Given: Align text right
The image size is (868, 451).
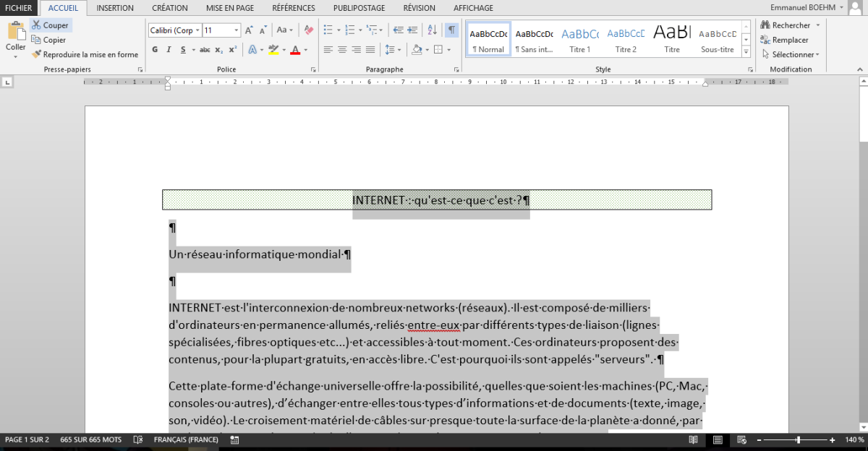Looking at the screenshot, I should click(356, 49).
